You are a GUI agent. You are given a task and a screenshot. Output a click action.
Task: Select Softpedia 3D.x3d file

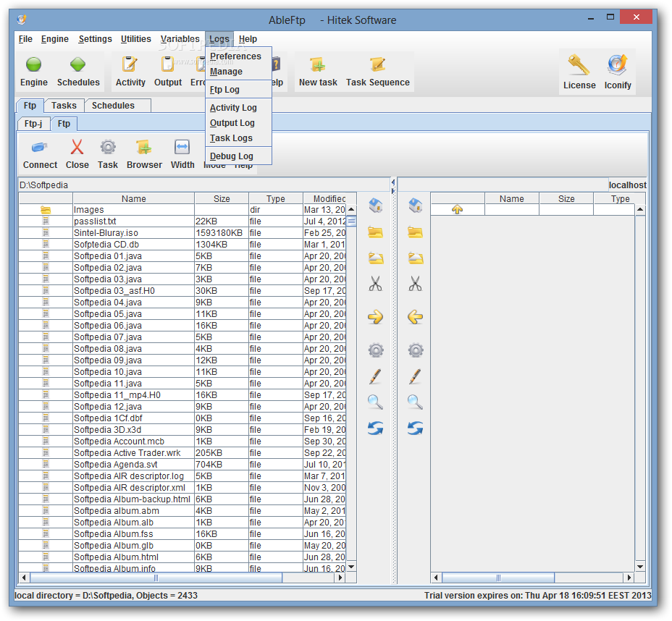point(182,430)
